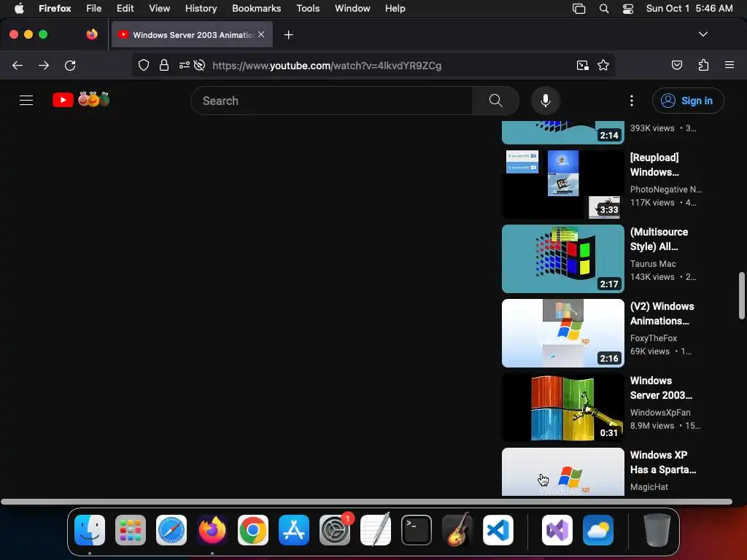The width and height of the screenshot is (747, 560).
Task: Open System Settings from the Dock
Action: [335, 529]
